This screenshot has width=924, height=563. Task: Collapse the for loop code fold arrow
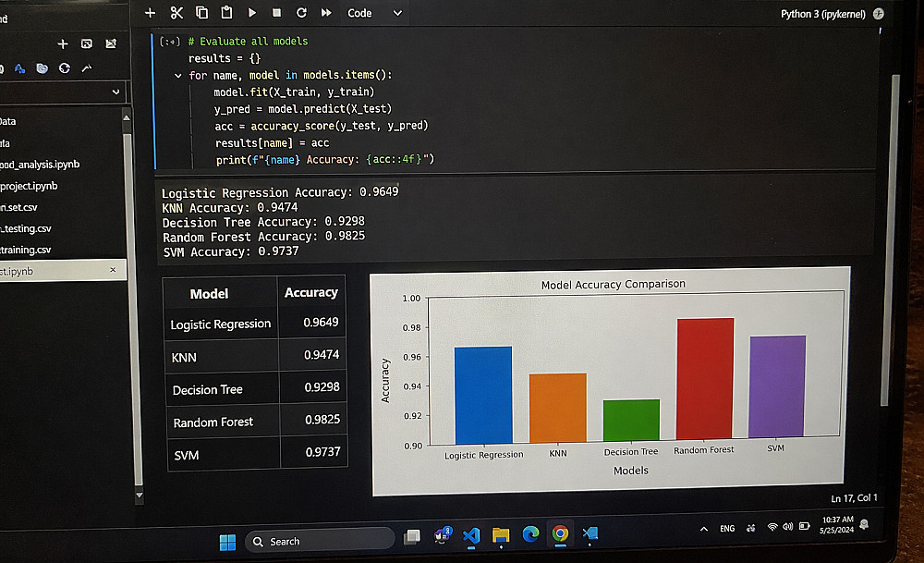click(178, 76)
